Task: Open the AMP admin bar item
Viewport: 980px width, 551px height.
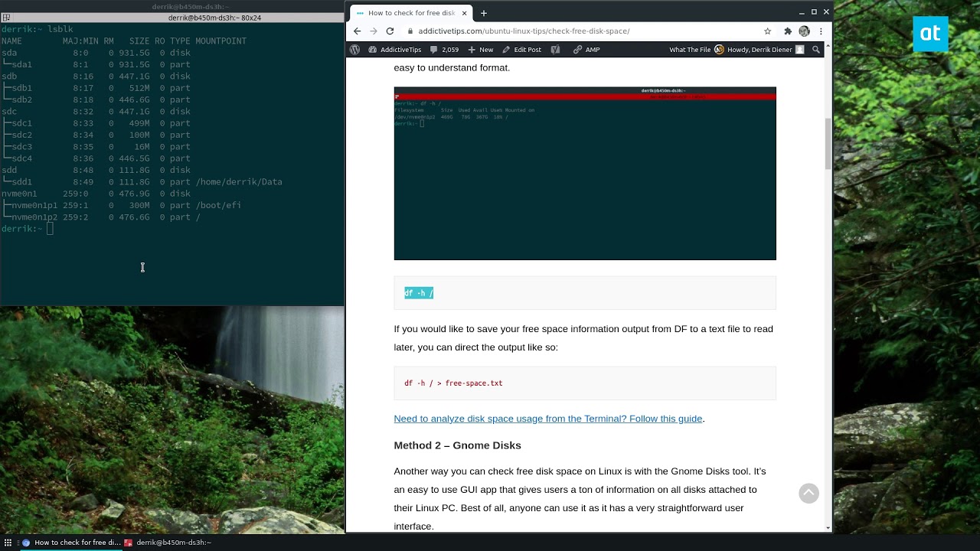Action: pyautogui.click(x=586, y=50)
